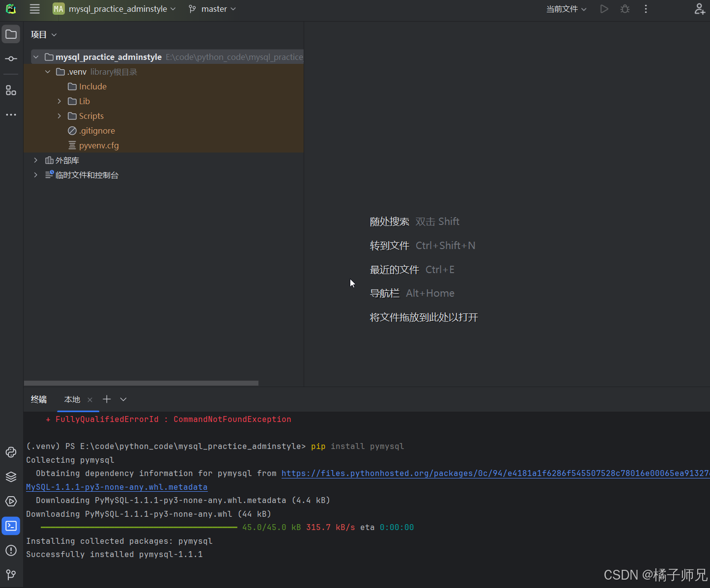Click 'Successfully installed pymysql-1.1.1' line
The width and height of the screenshot is (710, 588).
[x=114, y=555]
